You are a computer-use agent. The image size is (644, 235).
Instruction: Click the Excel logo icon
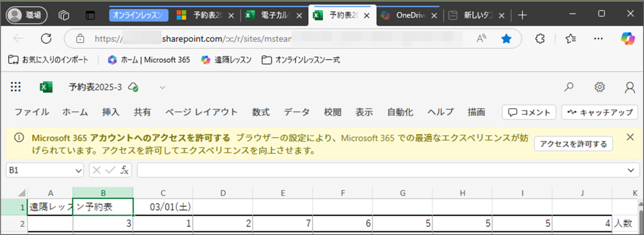click(x=46, y=87)
